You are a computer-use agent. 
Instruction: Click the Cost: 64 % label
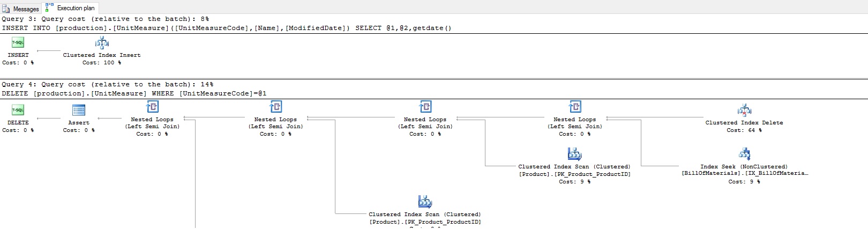(744, 130)
